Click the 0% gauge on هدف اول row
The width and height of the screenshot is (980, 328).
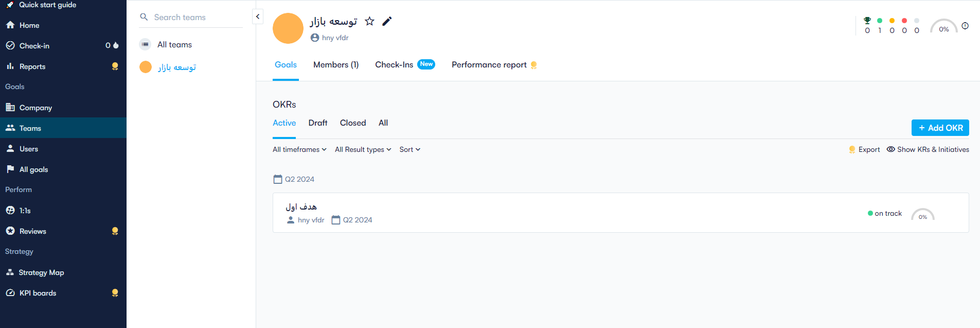click(923, 215)
